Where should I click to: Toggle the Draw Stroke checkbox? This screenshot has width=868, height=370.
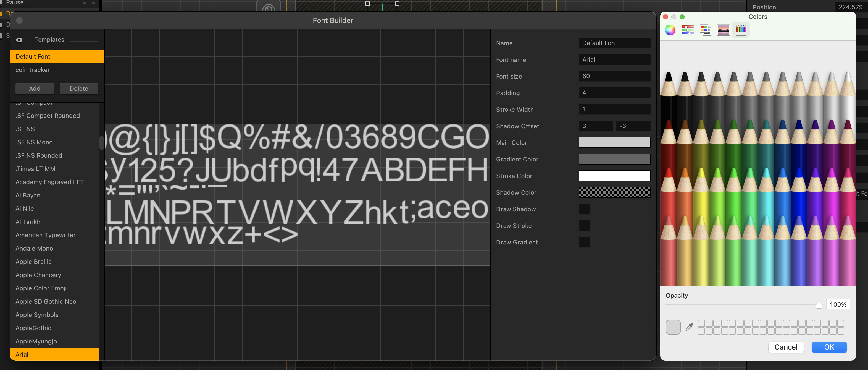click(584, 225)
